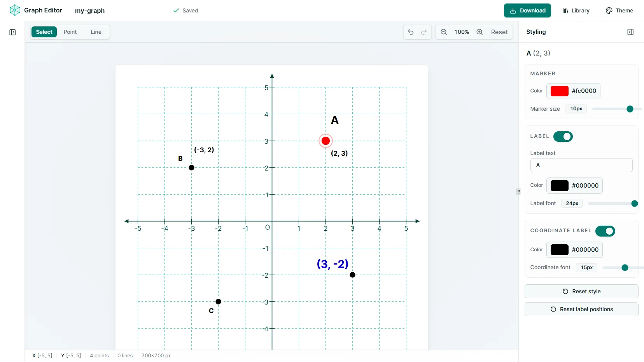Click the Graph Editor logo icon
This screenshot has width=644, height=362.
point(15,10)
